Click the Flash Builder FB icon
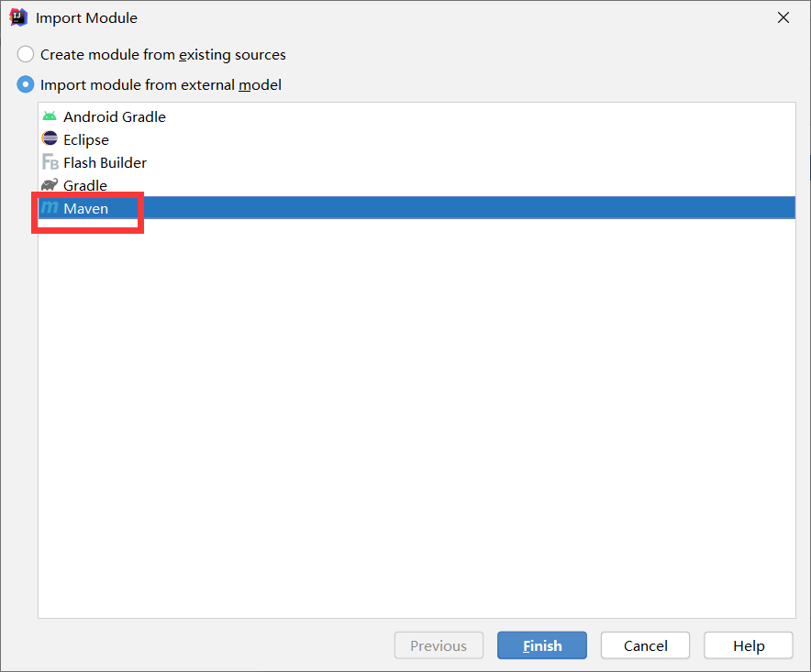Image resolution: width=811 pixels, height=672 pixels. coord(50,162)
